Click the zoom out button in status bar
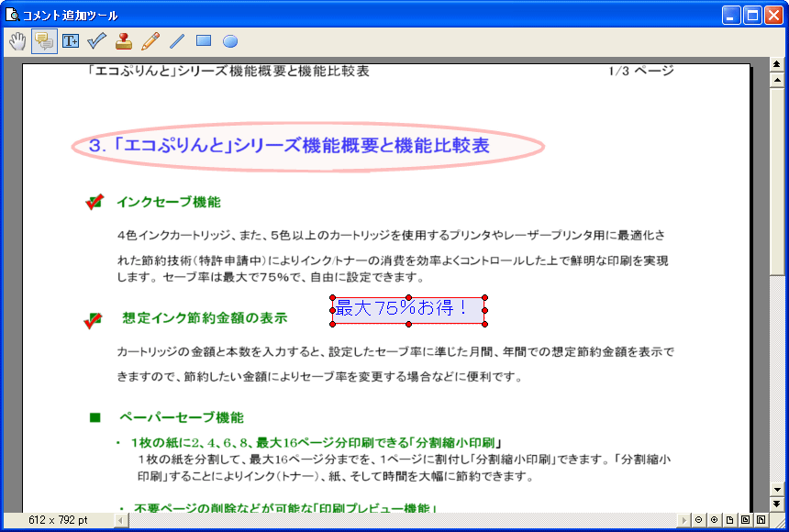 [698, 520]
